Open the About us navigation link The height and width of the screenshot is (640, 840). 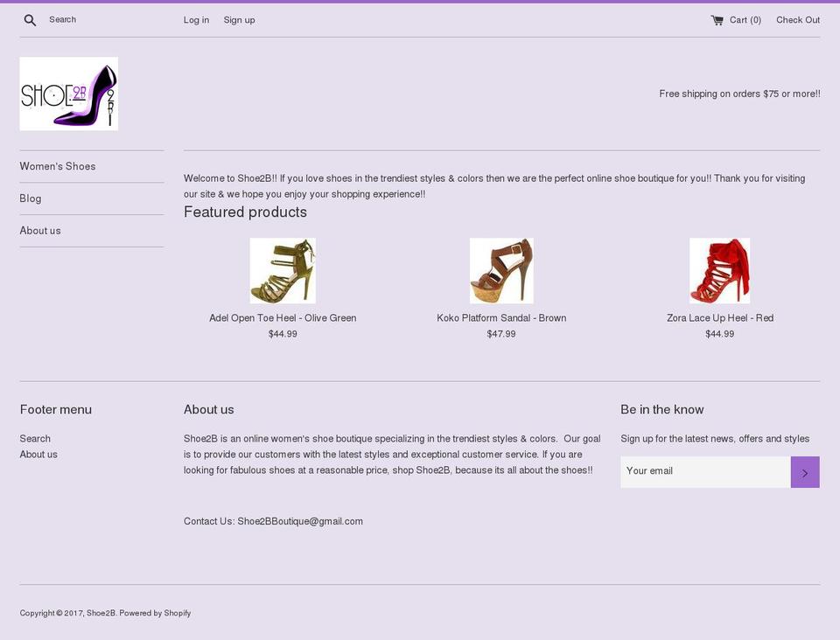pos(40,230)
